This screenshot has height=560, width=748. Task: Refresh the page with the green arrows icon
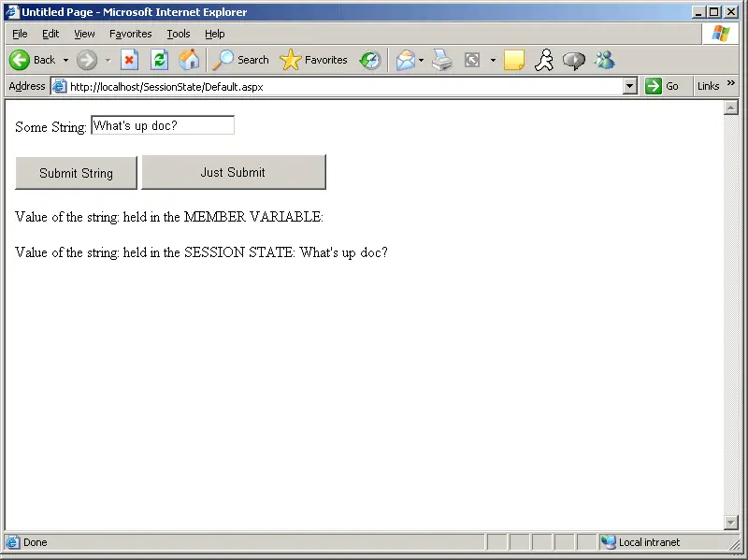[159, 60]
